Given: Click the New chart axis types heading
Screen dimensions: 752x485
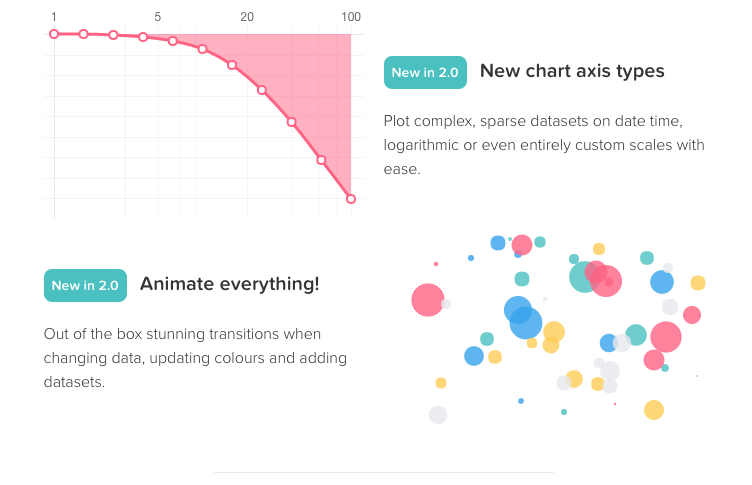Looking at the screenshot, I should [572, 71].
